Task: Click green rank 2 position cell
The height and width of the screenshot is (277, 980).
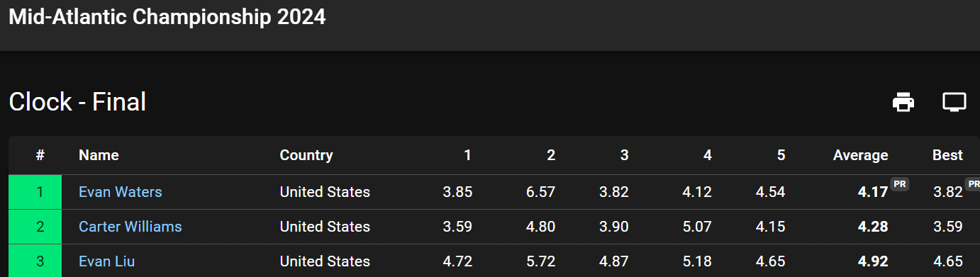Action: (35, 227)
